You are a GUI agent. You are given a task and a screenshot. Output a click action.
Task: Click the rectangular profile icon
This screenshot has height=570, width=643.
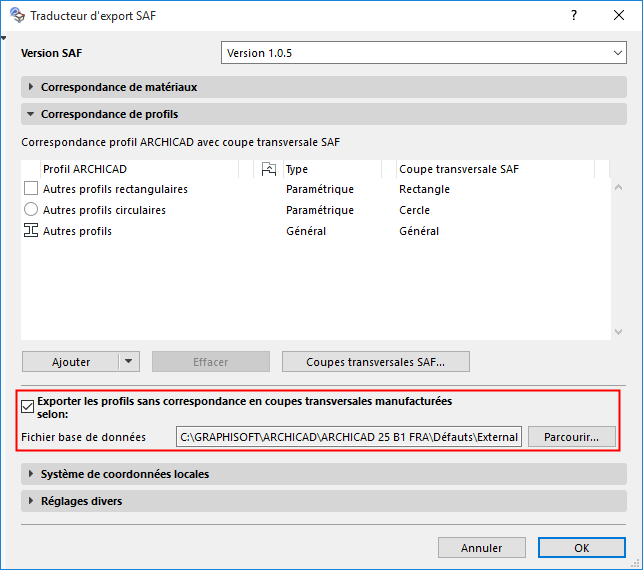[x=31, y=189]
